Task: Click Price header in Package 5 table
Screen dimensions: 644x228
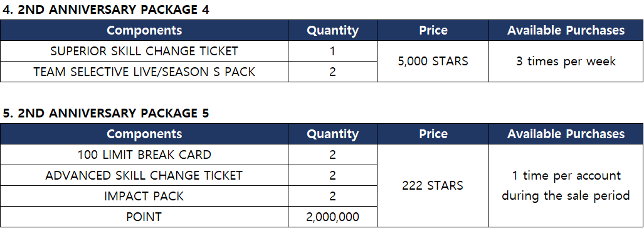Action: coord(433,134)
